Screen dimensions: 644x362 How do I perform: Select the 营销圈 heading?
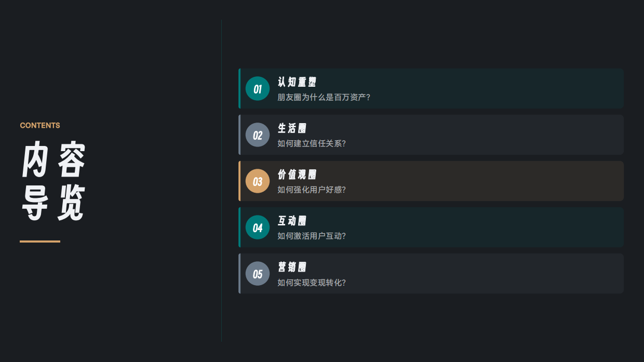pyautogui.click(x=292, y=267)
